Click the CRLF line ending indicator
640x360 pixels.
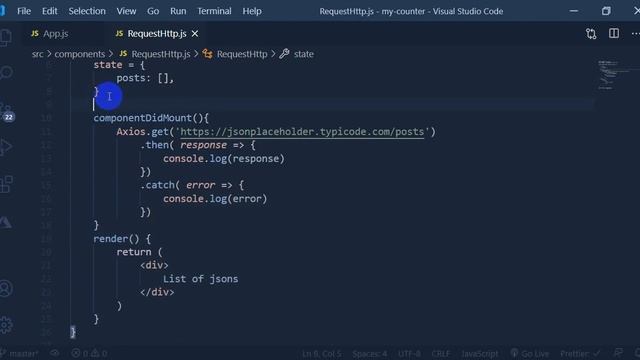(x=441, y=353)
